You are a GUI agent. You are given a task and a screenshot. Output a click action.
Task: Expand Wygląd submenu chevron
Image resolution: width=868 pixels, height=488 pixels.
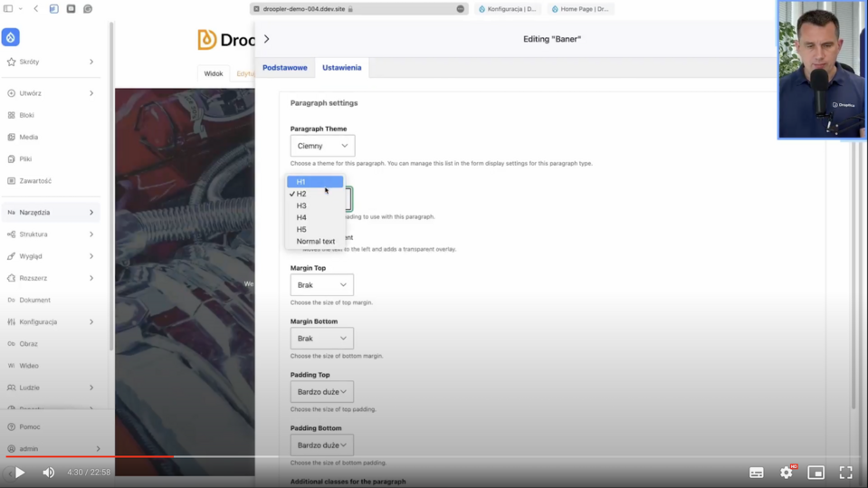coord(91,256)
